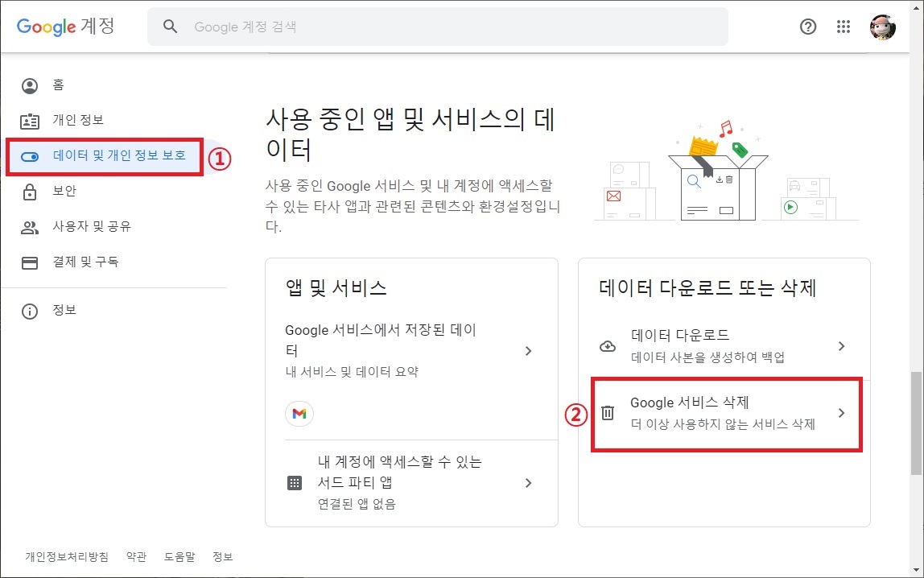
Task: Open 개인정보처리방침 footer link
Action: click(67, 557)
